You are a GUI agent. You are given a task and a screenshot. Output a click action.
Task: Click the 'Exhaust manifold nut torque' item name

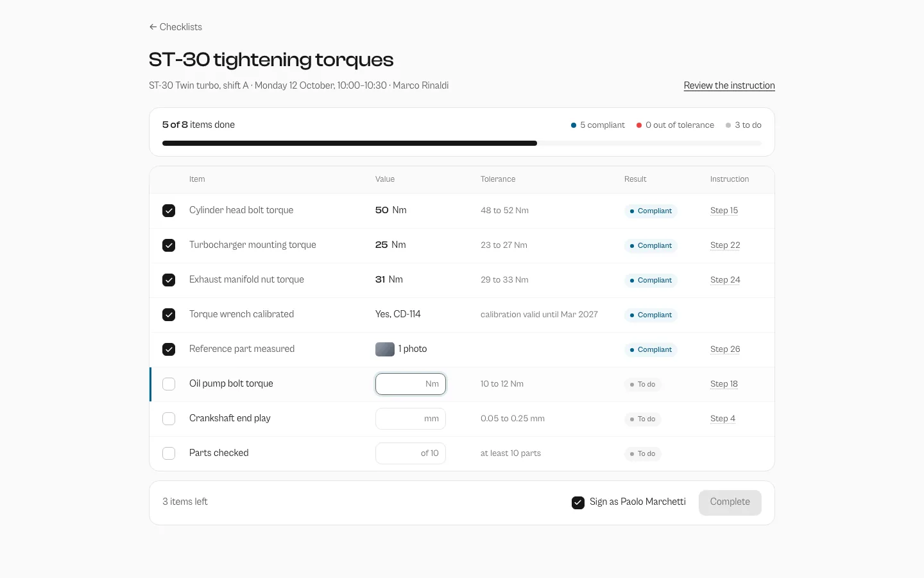click(246, 279)
